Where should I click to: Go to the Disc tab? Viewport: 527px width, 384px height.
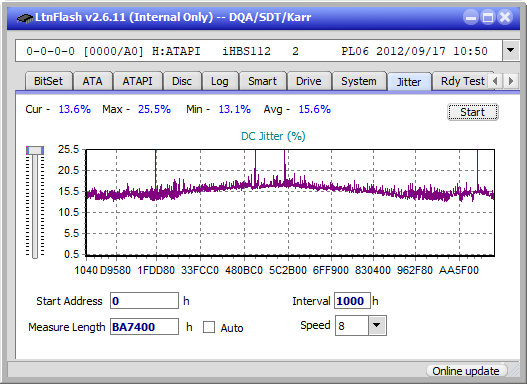pyautogui.click(x=182, y=81)
